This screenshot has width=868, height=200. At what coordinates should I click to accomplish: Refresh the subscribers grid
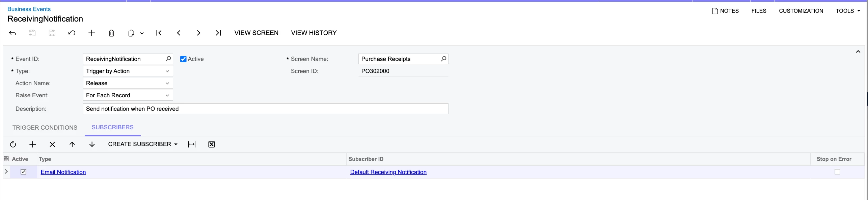(x=13, y=144)
